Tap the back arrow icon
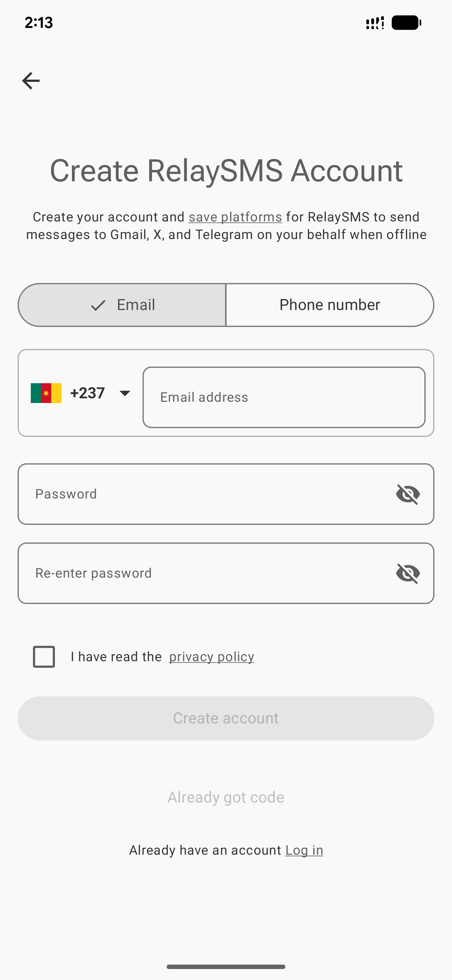 coord(31,81)
